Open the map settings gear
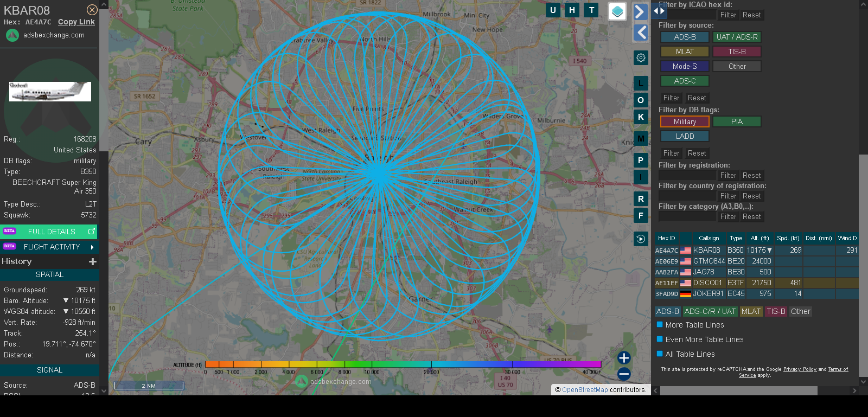868x417 pixels. 641,58
